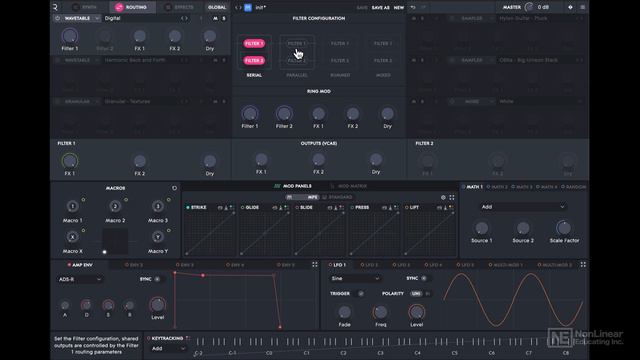Click the Scale Factor knob
Viewport: 640px width, 360px height.
point(564,228)
